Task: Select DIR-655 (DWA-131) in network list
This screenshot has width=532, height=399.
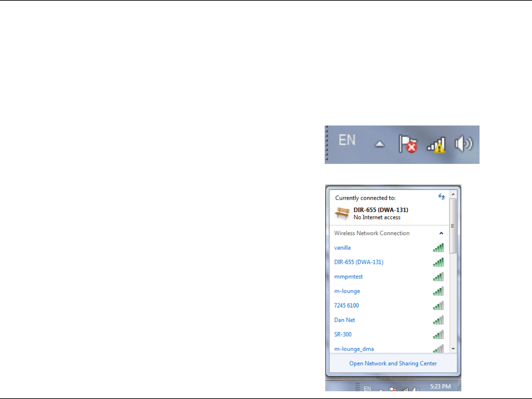Action: click(389, 262)
